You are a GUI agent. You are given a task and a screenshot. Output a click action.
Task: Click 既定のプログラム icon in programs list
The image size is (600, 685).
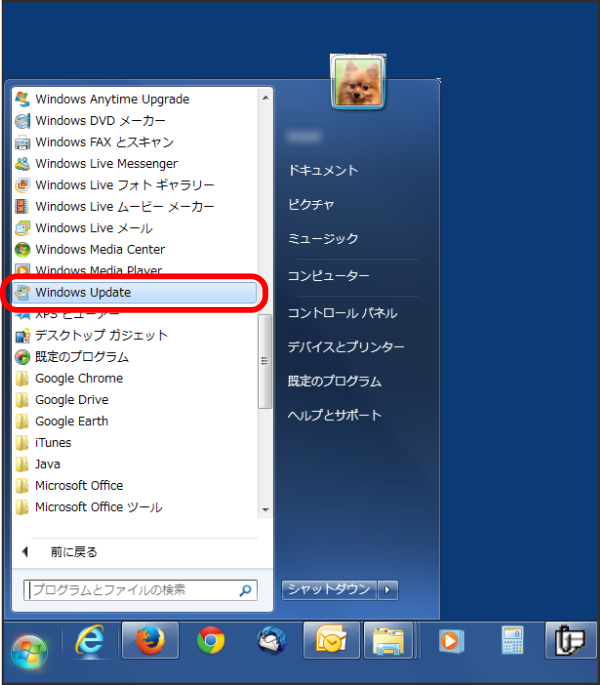click(22, 357)
